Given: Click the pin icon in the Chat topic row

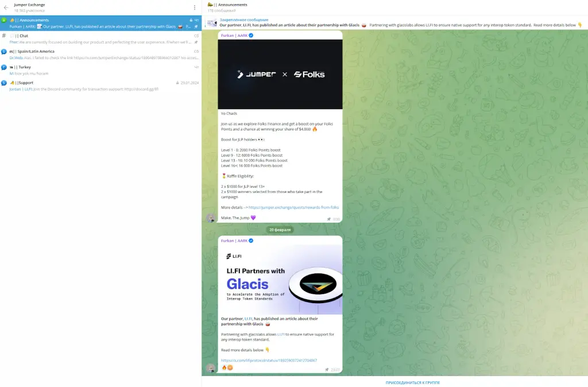Looking at the screenshot, I should pos(196,42).
